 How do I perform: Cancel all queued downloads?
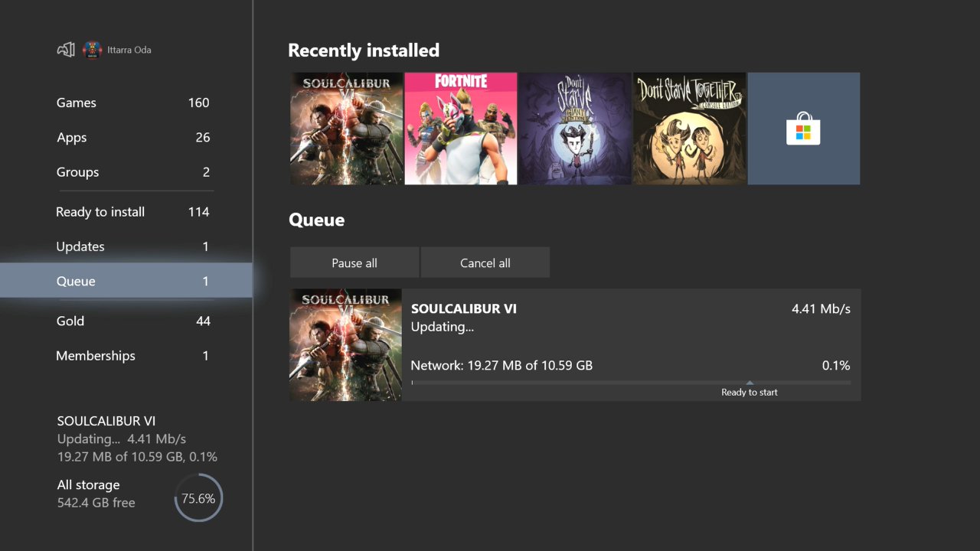tap(485, 262)
